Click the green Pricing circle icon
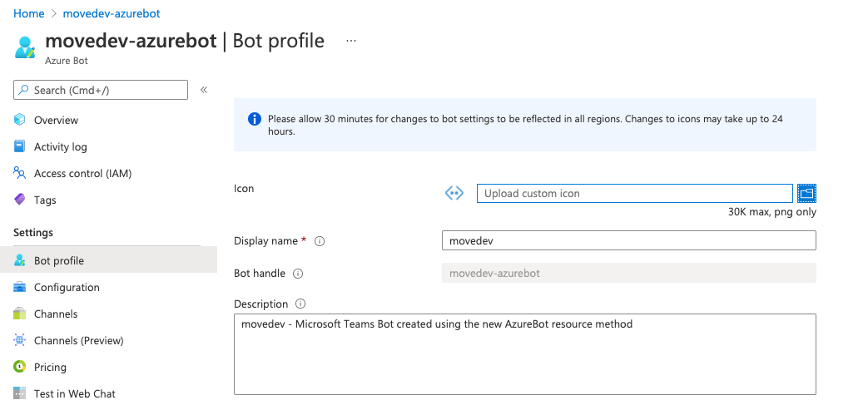The width and height of the screenshot is (868, 410). tap(19, 367)
